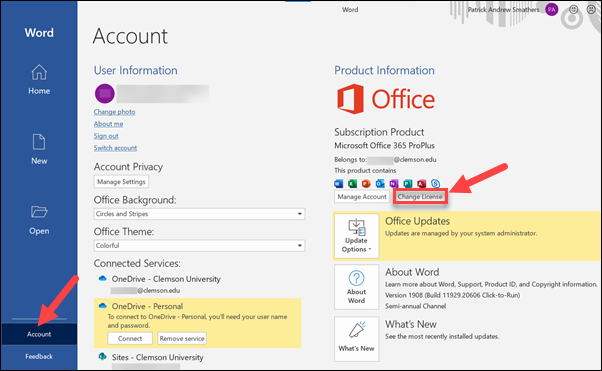Image resolution: width=602 pixels, height=371 pixels.
Task: Click the Manage Account button
Action: [362, 197]
